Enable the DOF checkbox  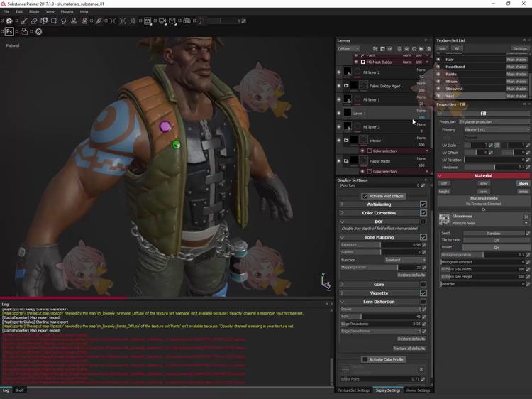pyautogui.click(x=423, y=222)
